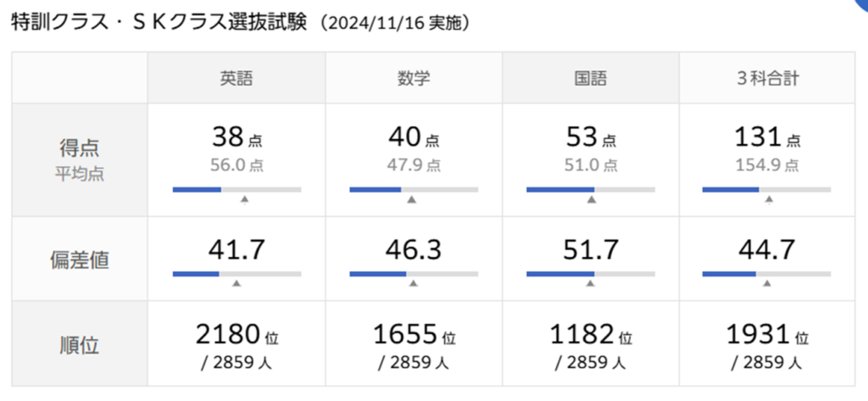Click the blue score bar under 38 点
This screenshot has width=868, height=401.
[197, 189]
